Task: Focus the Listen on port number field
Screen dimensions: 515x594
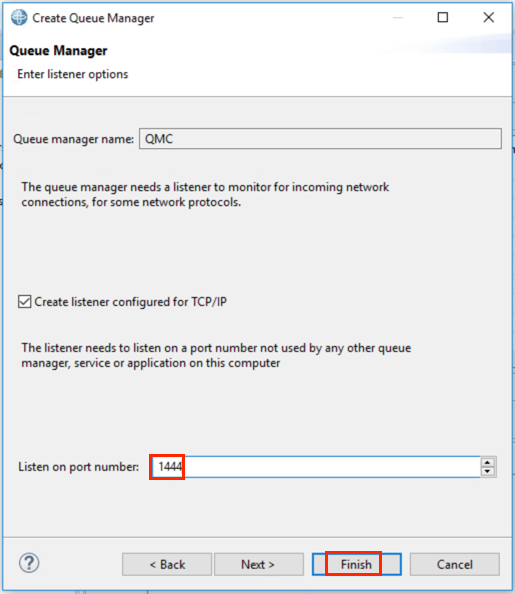Action: (x=316, y=467)
